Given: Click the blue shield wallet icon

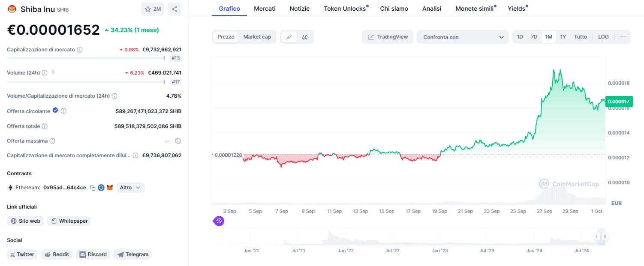Looking at the screenshot, I should tap(101, 188).
